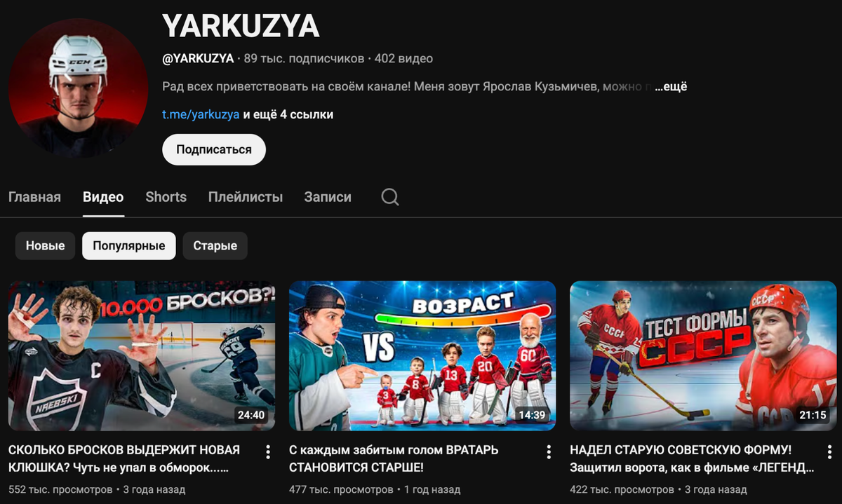The height and width of the screenshot is (504, 842).
Task: Go to the Главная tab
Action: click(34, 197)
